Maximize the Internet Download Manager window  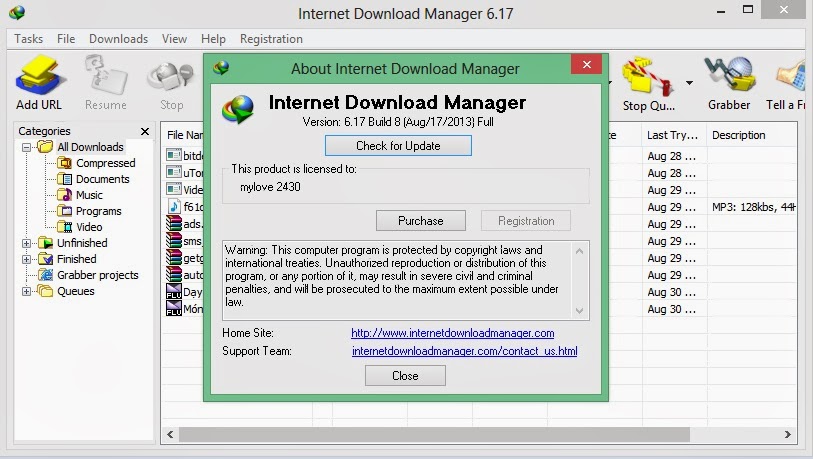748,10
